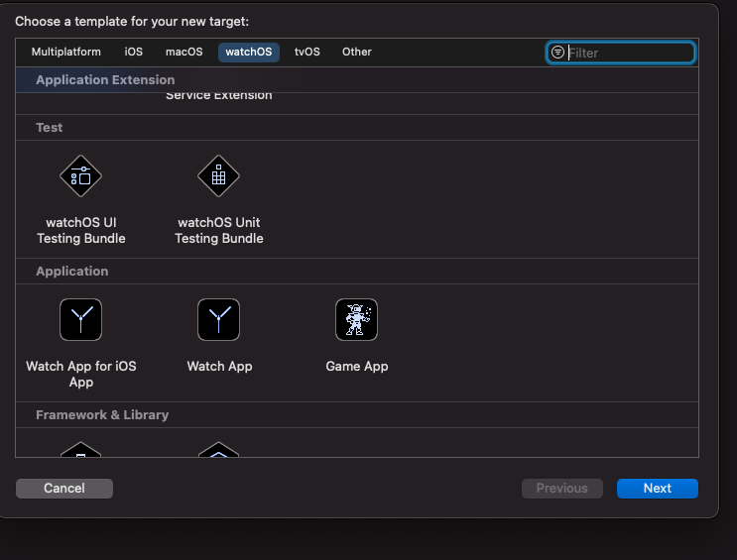This screenshot has height=560, width=737.
Task: Select the watchOS UI Testing Bundle icon
Action: coord(81,176)
